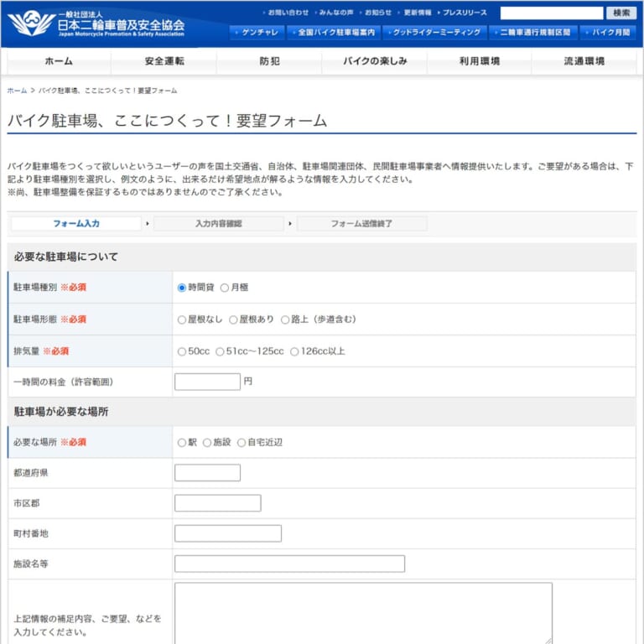644x644 pixels.
Task: Open 利用環境 navigation menu
Action: tap(480, 61)
